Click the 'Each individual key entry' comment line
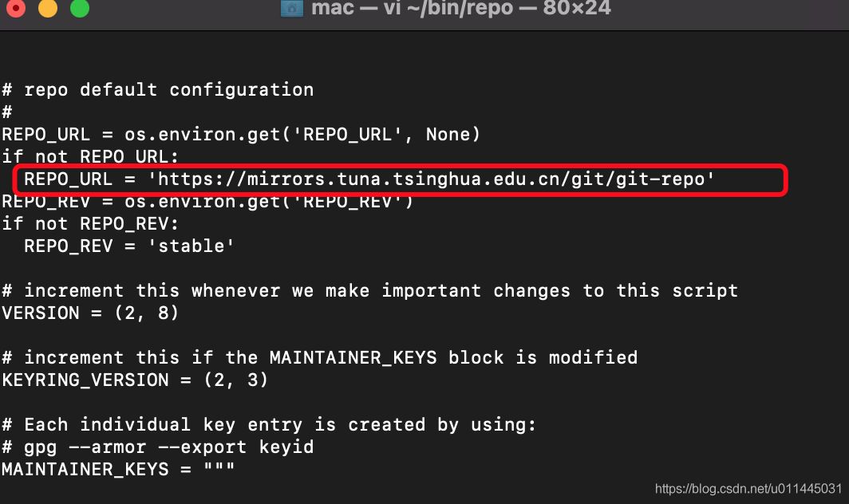The width and height of the screenshot is (849, 504). [269, 425]
